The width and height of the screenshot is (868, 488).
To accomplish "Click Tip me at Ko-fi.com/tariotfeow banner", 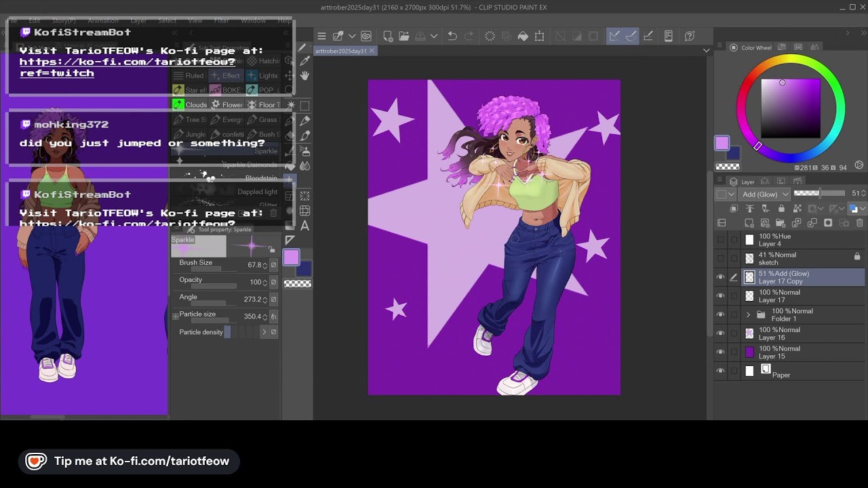I will point(130,462).
